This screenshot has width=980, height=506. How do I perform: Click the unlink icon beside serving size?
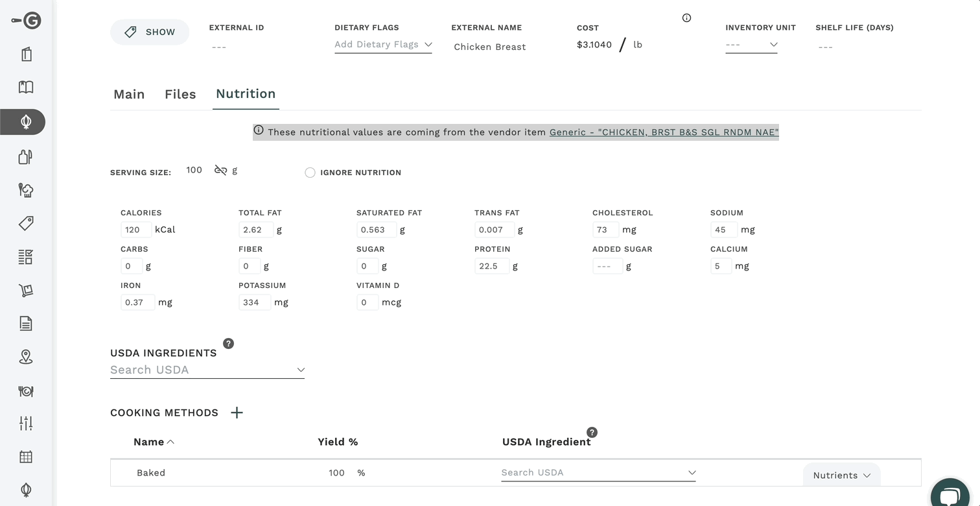click(x=220, y=170)
